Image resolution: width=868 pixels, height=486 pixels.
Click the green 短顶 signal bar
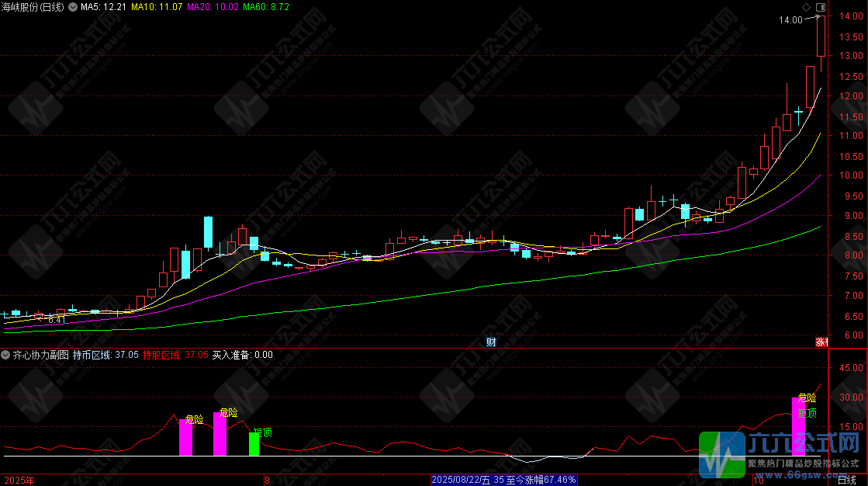(254, 443)
